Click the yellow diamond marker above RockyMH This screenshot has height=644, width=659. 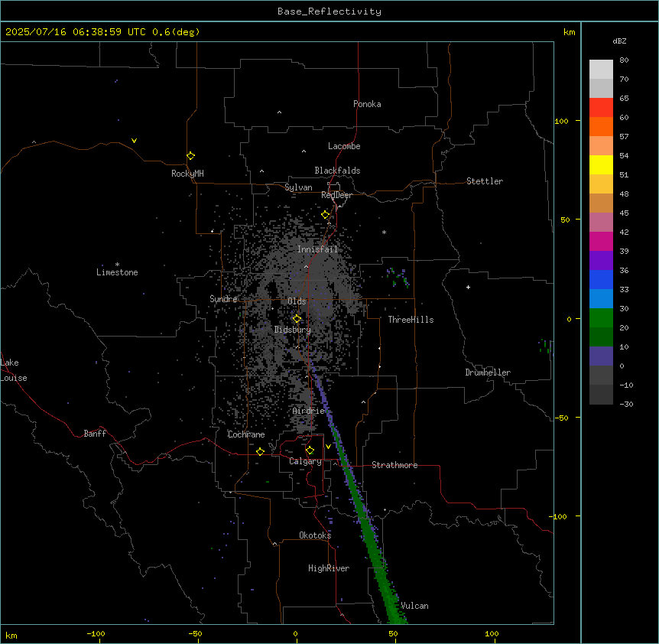[x=191, y=155]
